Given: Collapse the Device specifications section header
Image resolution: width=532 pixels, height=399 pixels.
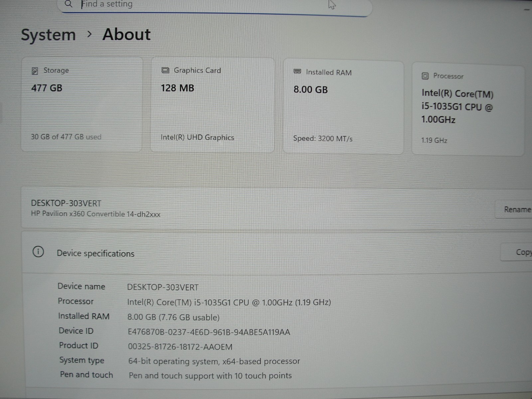Looking at the screenshot, I should 277,253.
